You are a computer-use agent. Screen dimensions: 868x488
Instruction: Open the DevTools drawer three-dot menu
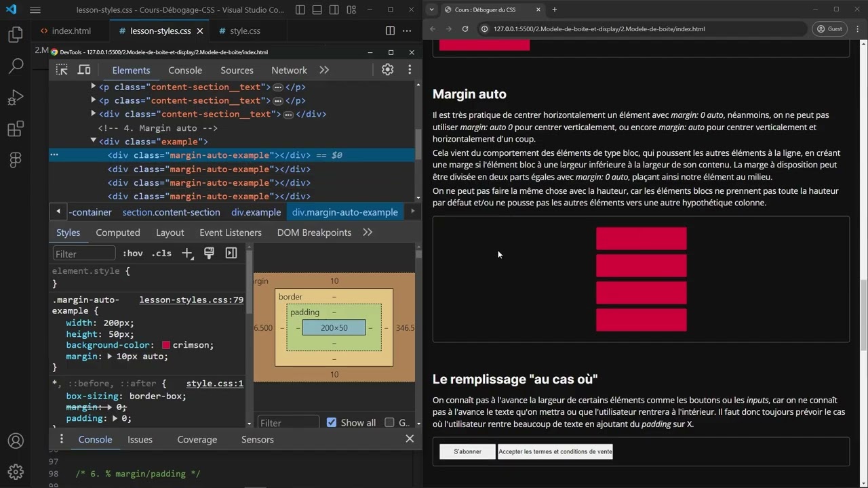coord(61,439)
